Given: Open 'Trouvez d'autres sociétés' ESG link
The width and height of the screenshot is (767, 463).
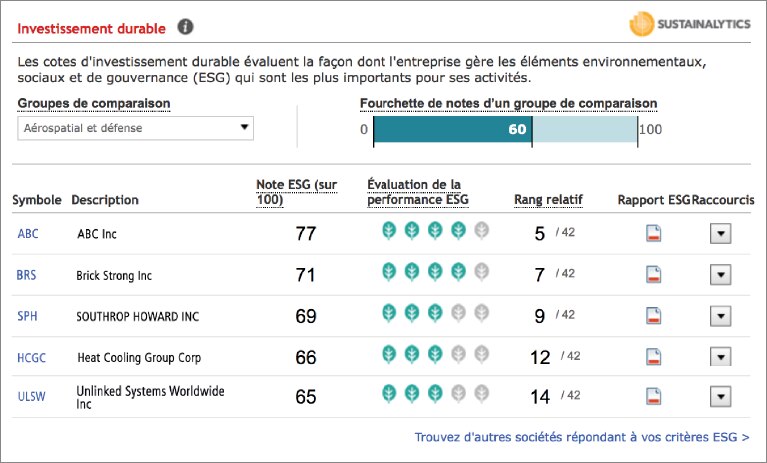Looking at the screenshot, I should tap(582, 437).
